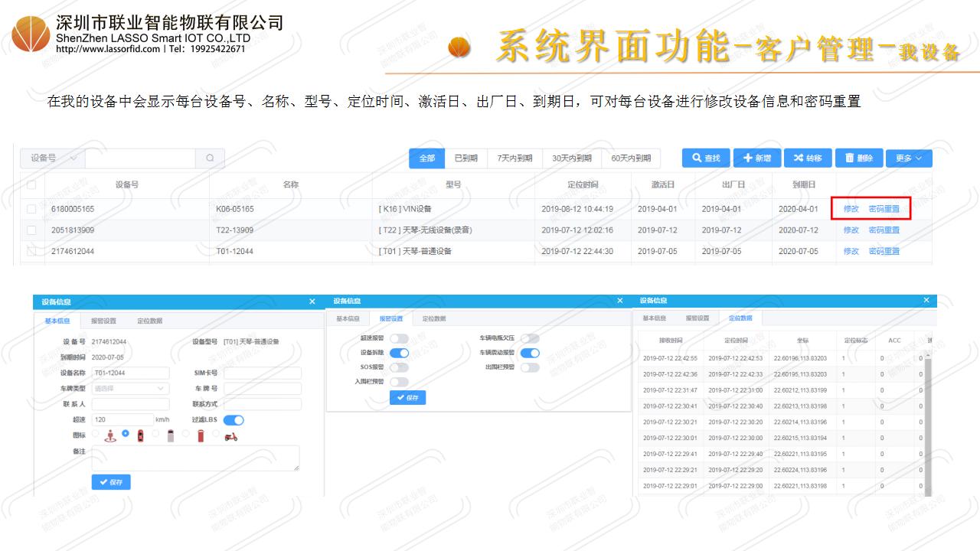Image resolution: width=980 pixels, height=551 pixels.
Task: Open 报警设置 tab in left device dialog
Action: [x=103, y=321]
